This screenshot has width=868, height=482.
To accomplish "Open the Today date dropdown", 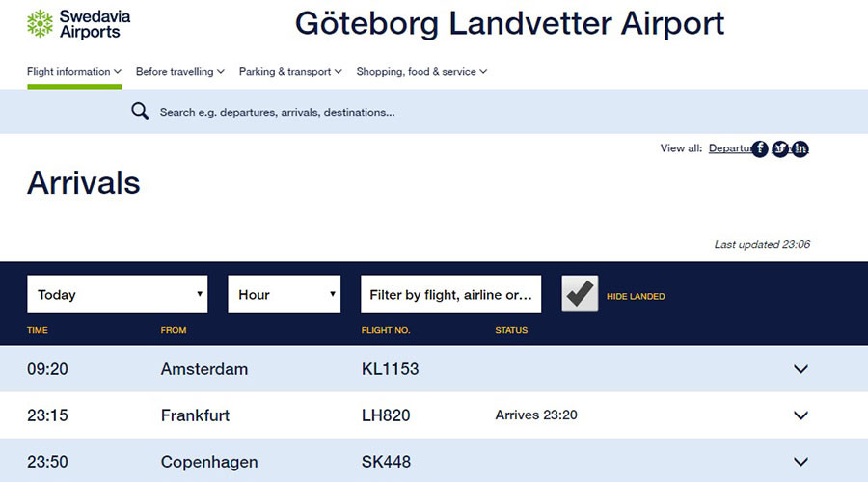I will pyautogui.click(x=118, y=294).
